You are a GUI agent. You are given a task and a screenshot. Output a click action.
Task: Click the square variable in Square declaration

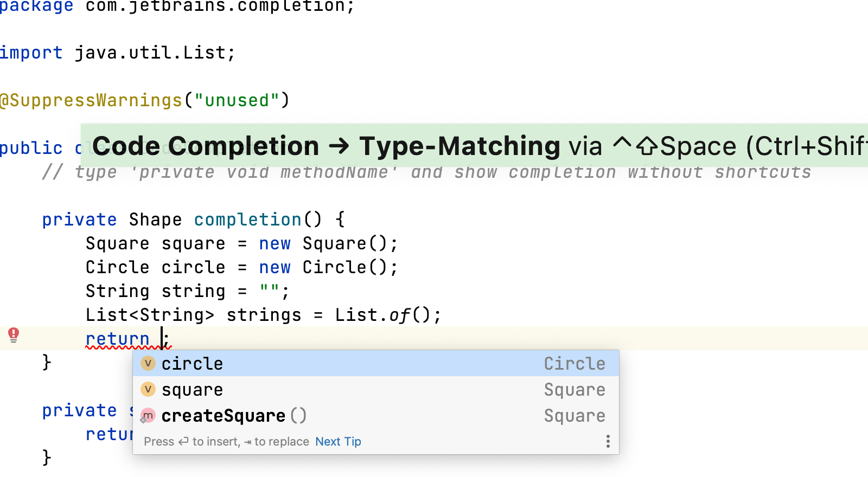pos(193,243)
